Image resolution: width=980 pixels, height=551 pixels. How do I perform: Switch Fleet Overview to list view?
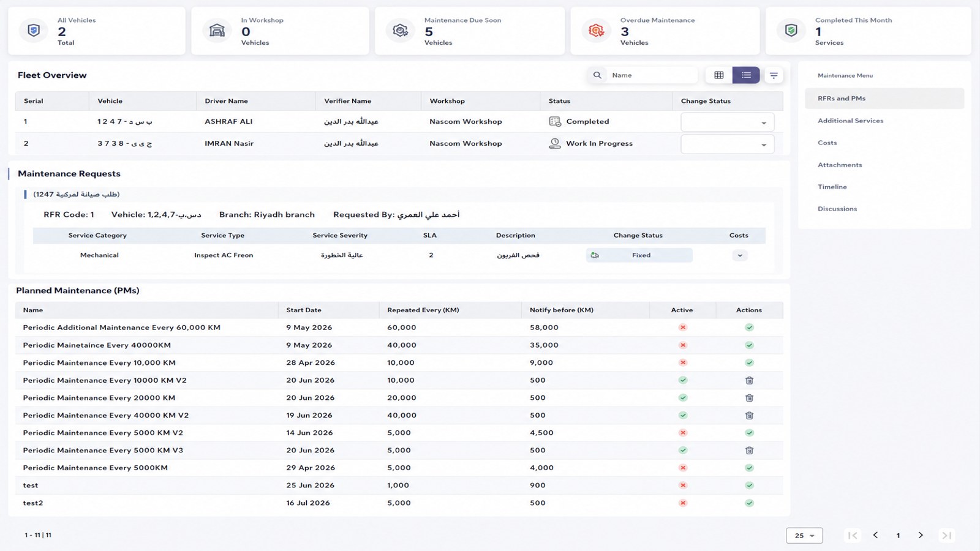pos(746,75)
